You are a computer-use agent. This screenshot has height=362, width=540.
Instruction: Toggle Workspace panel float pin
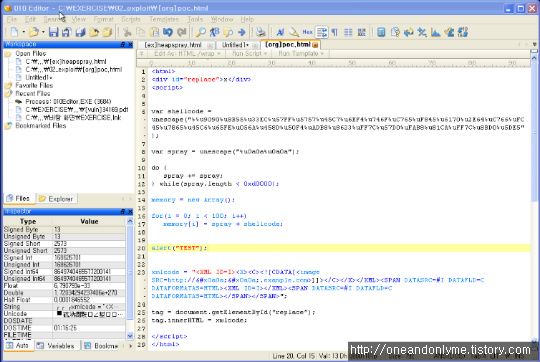click(x=123, y=44)
